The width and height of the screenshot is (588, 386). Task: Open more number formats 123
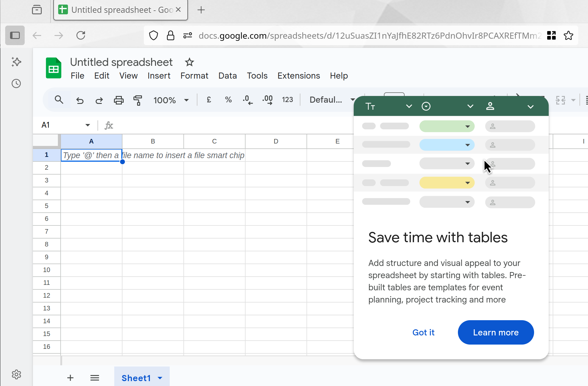(x=287, y=100)
